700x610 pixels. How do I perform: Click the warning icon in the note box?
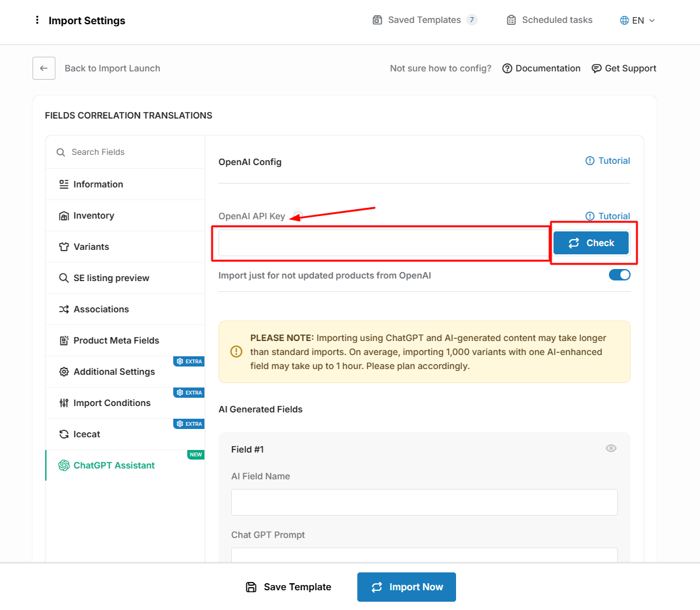point(236,352)
